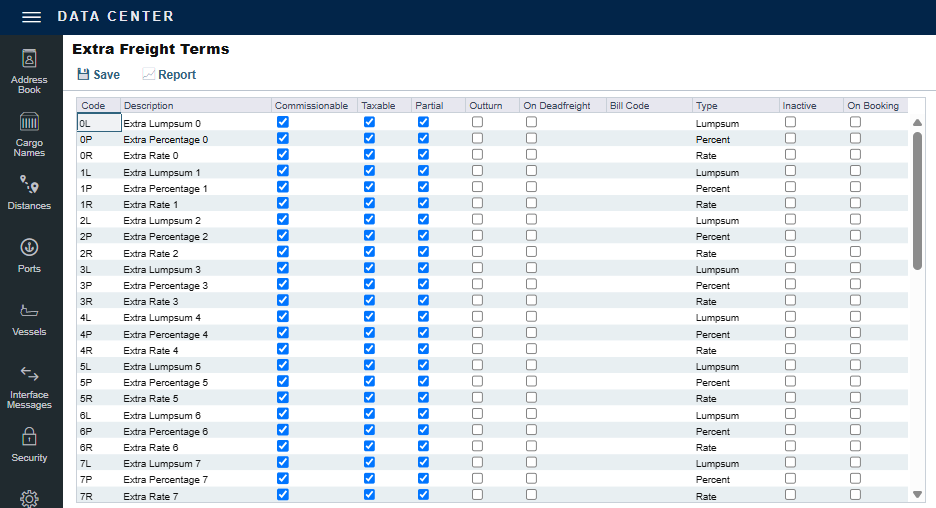
Task: Click the code cell '7P'
Action: point(98,479)
